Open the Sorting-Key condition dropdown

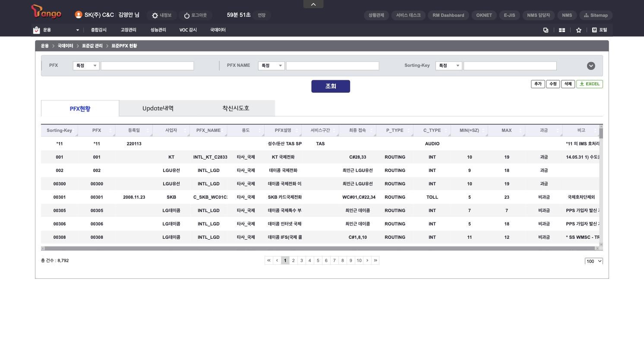coord(449,66)
